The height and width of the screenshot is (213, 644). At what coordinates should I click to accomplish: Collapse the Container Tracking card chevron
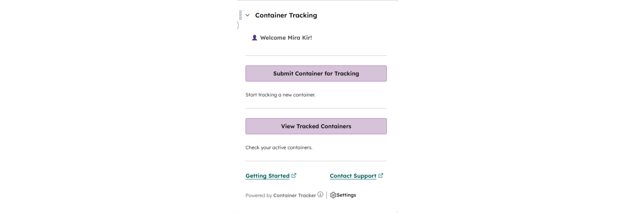[248, 15]
